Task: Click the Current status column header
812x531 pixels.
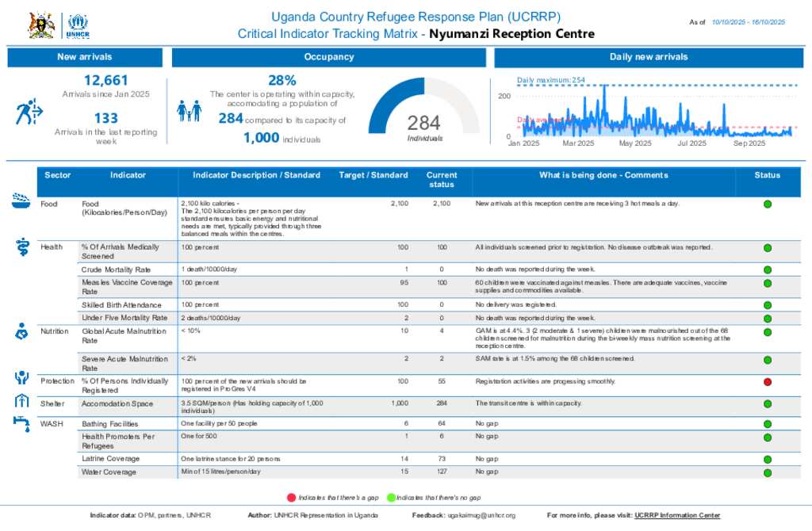Action: [x=442, y=180]
